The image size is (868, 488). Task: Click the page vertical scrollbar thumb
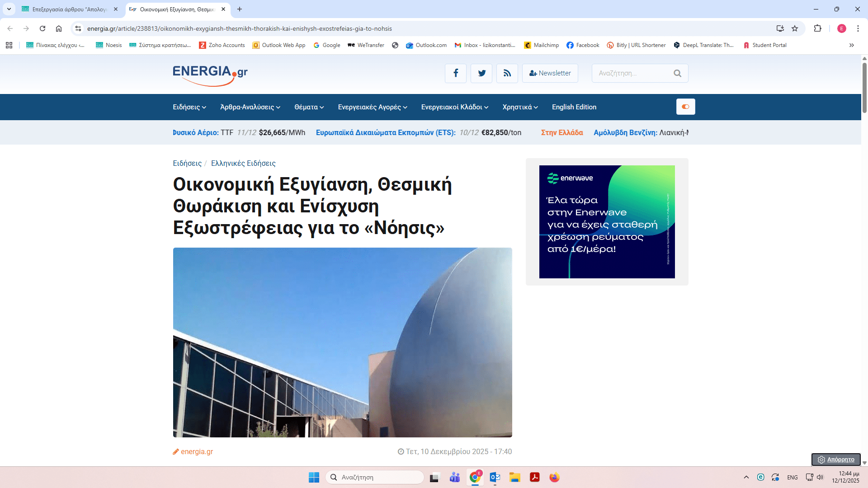pos(864,87)
